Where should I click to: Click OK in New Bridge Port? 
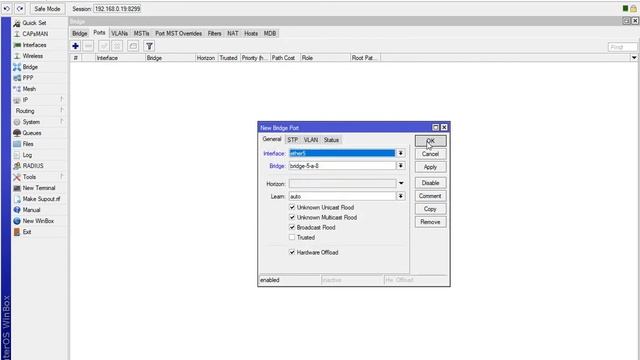pyautogui.click(x=430, y=141)
